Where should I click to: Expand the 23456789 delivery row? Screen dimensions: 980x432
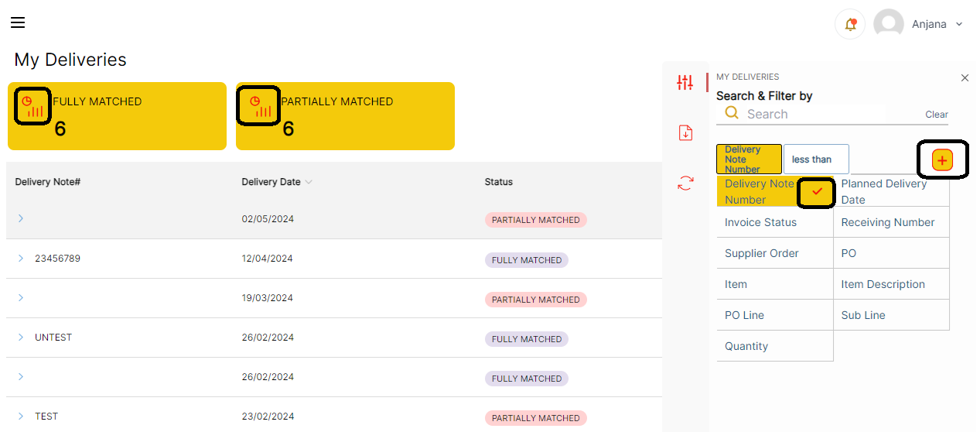21,259
